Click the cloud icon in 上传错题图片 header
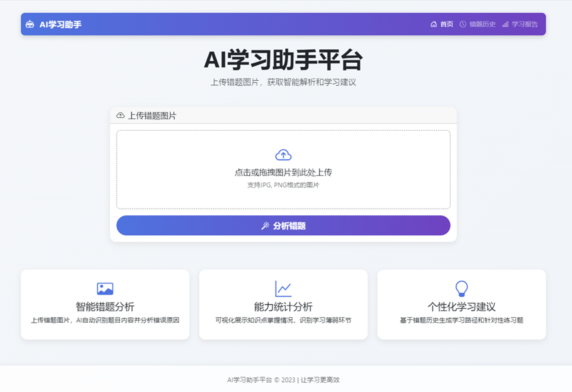 pos(121,115)
